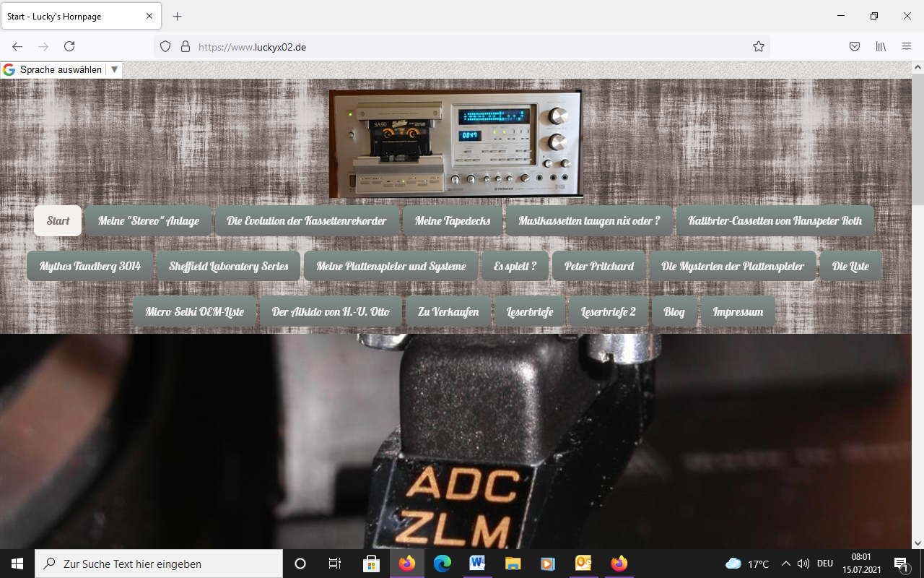Image resolution: width=924 pixels, height=578 pixels.
Task: Launch Microsoft Edge from the taskbar
Action: [x=443, y=564]
